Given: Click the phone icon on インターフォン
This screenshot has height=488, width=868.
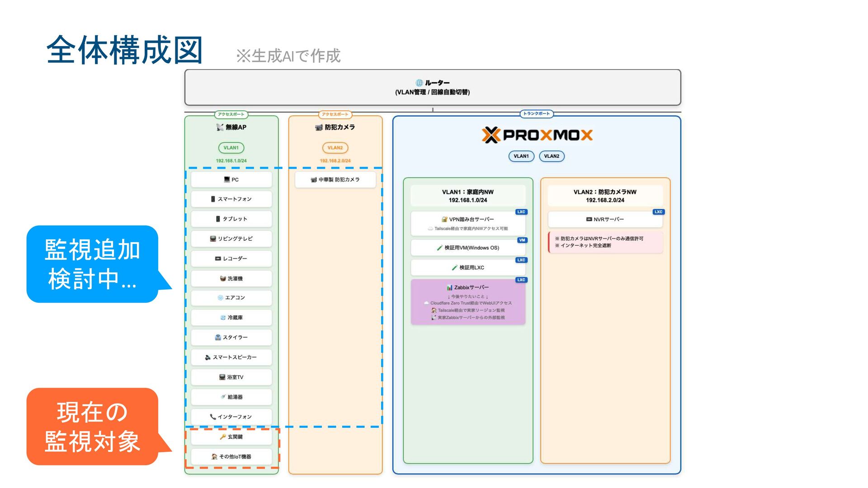Looking at the screenshot, I should click(212, 417).
